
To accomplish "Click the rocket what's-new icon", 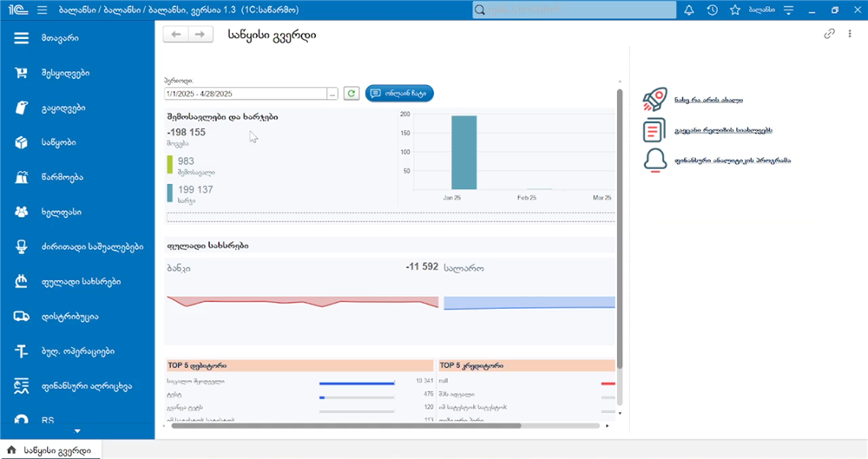I will point(654,100).
